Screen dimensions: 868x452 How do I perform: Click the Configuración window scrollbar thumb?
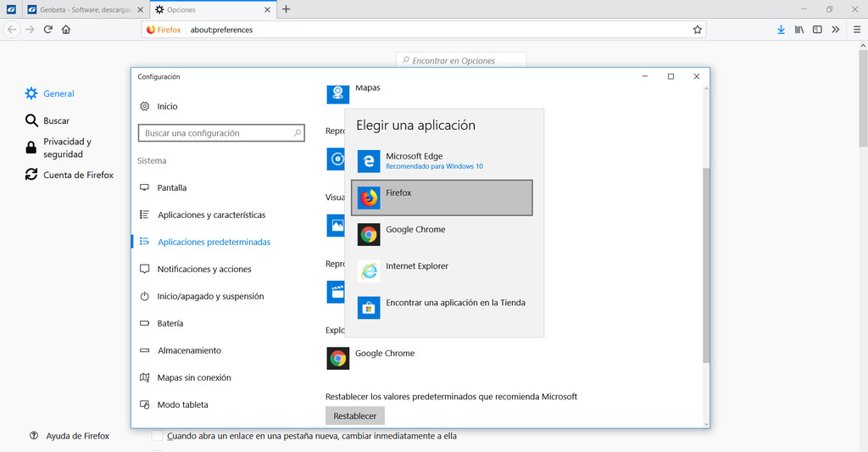pyautogui.click(x=706, y=266)
